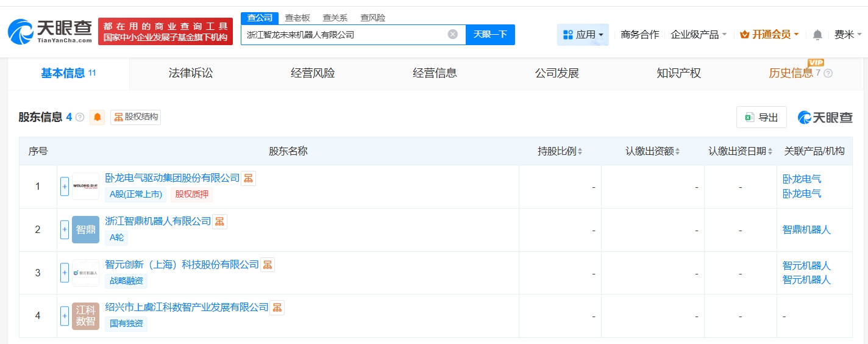Image resolution: width=868 pixels, height=344 pixels.
Task: Open equity structure icon beside 浙江智鼎机器人
Action: point(219,221)
